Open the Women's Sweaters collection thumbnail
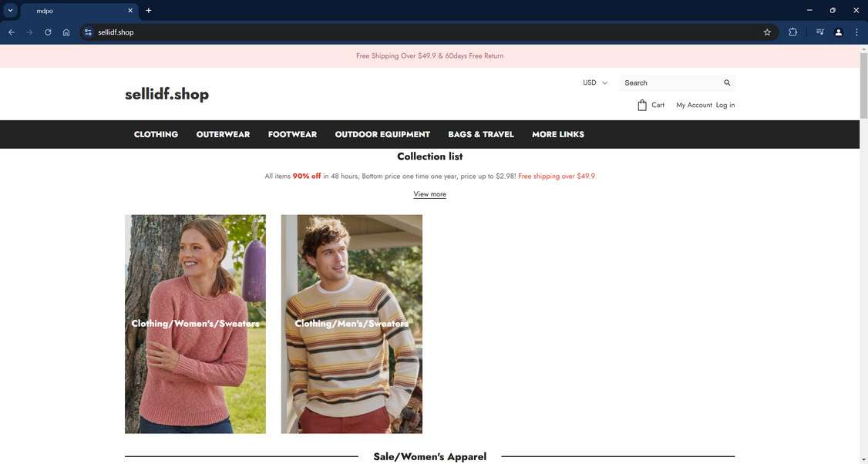The height and width of the screenshot is (464, 868). tap(195, 323)
